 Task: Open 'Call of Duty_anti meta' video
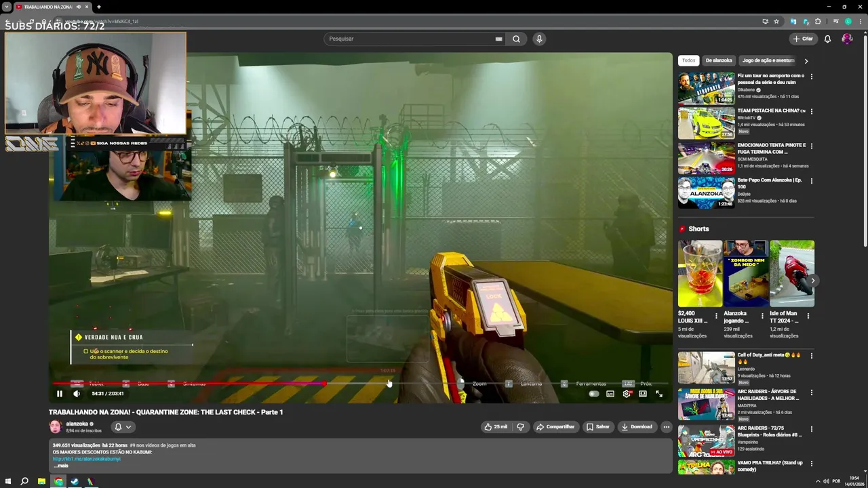click(706, 367)
